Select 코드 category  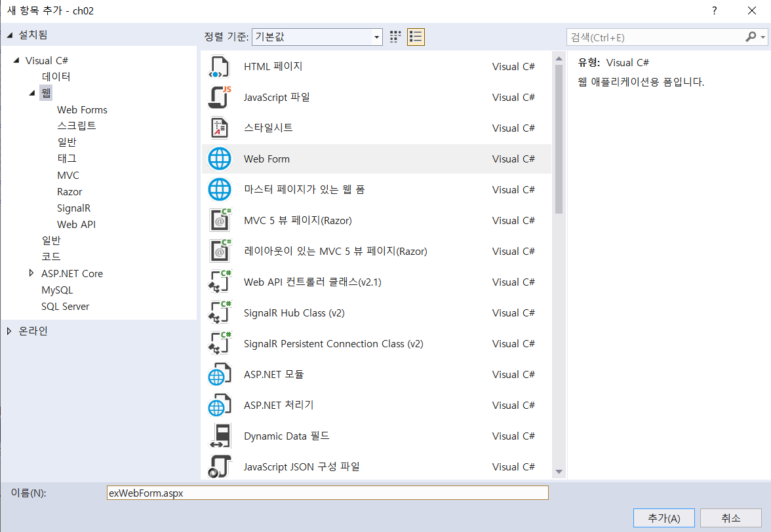pos(50,256)
